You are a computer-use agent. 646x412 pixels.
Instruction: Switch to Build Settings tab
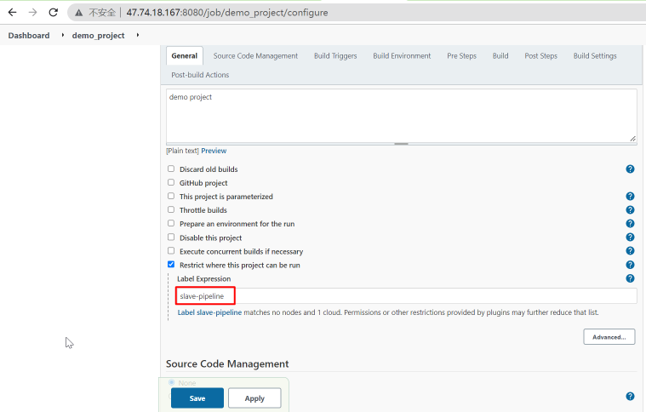(x=595, y=56)
